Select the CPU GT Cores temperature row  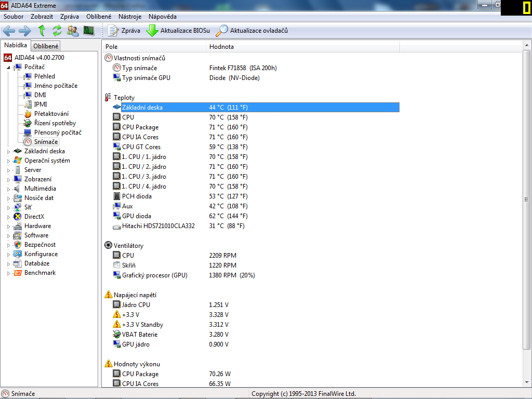pos(256,147)
